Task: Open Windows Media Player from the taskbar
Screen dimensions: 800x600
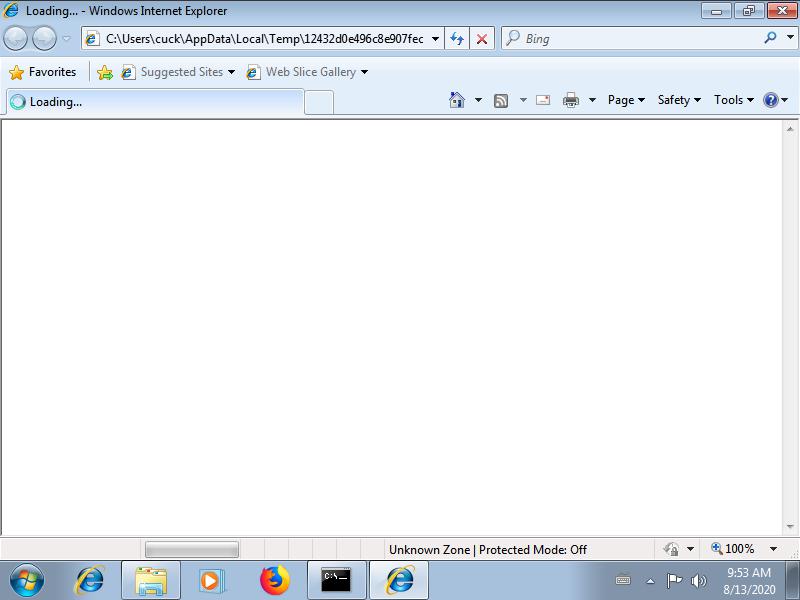Action: tap(211, 580)
